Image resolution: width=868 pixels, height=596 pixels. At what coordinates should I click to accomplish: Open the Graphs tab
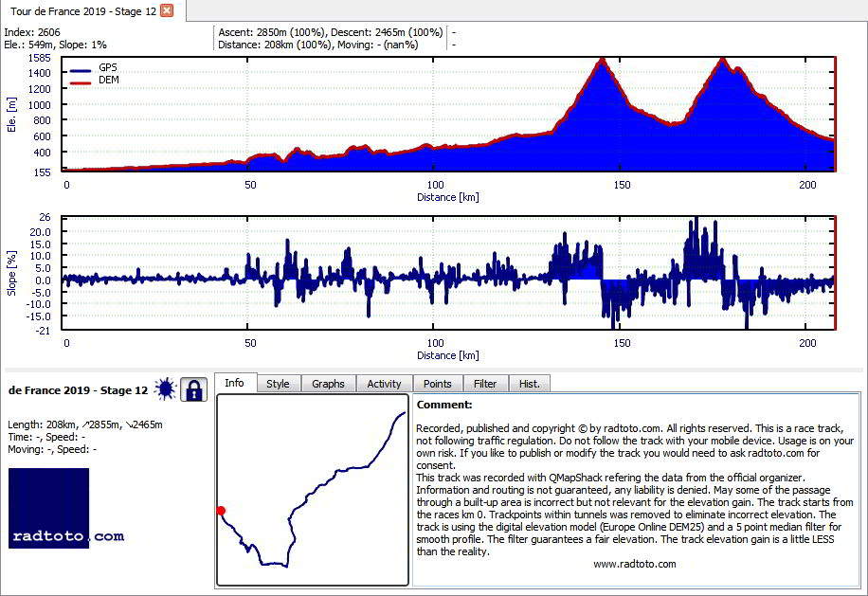tap(328, 384)
